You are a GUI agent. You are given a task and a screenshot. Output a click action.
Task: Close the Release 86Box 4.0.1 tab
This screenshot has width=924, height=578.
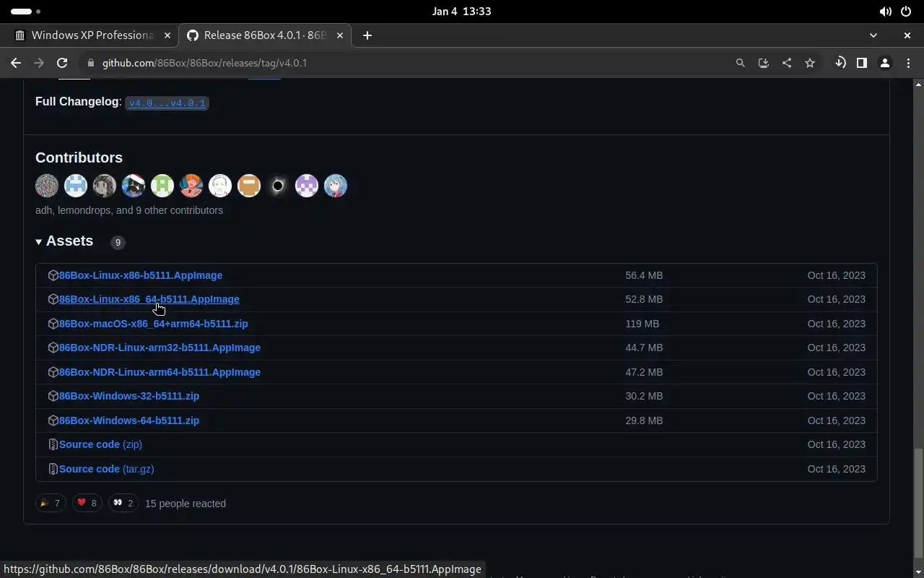click(x=339, y=35)
